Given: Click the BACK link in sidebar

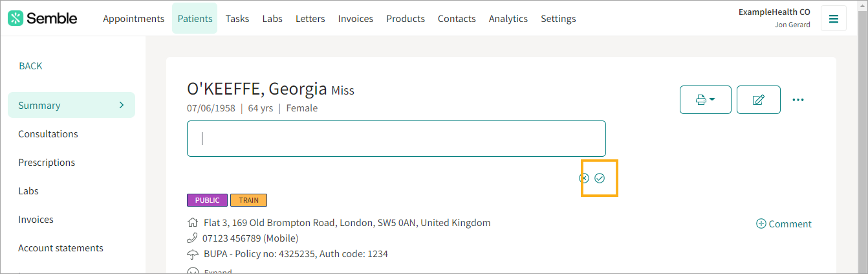Looking at the screenshot, I should click(x=30, y=66).
